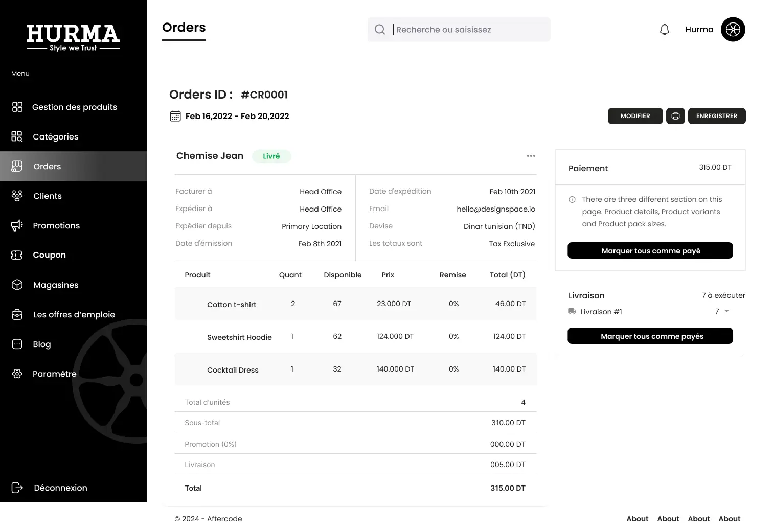This screenshot has height=532, width=773.
Task: Click the print icon button
Action: pyautogui.click(x=675, y=116)
